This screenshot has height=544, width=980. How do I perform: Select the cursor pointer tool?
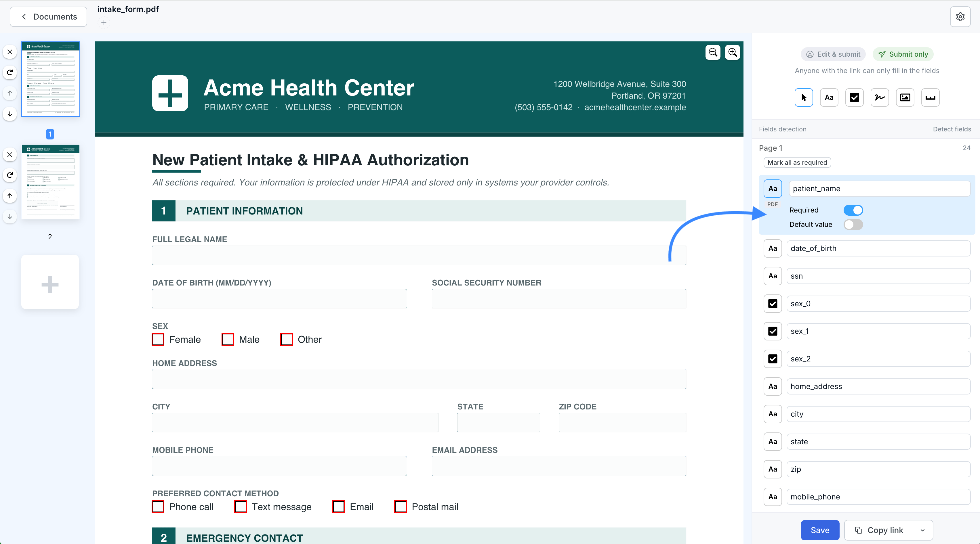point(803,97)
